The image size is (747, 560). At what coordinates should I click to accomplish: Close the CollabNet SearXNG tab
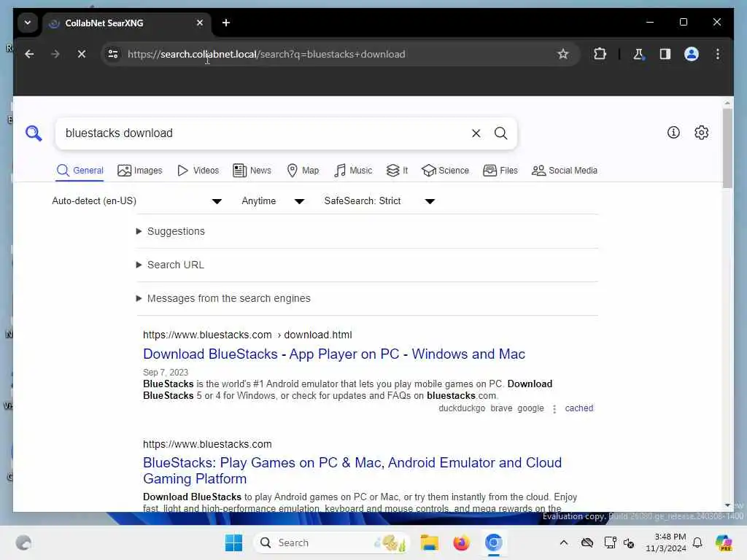(200, 23)
